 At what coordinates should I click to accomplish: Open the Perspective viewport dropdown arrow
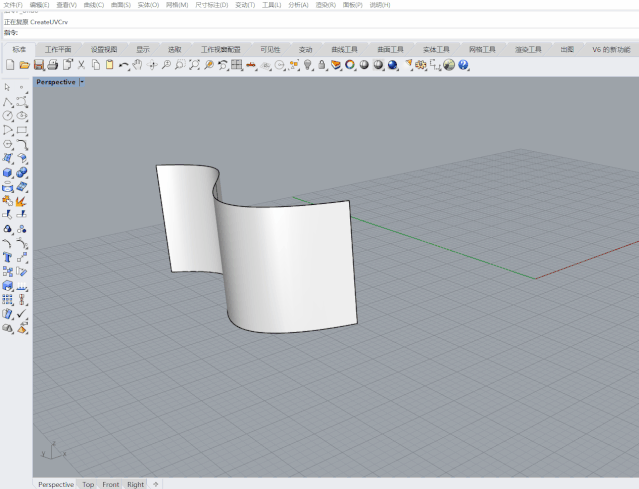[x=81, y=82]
